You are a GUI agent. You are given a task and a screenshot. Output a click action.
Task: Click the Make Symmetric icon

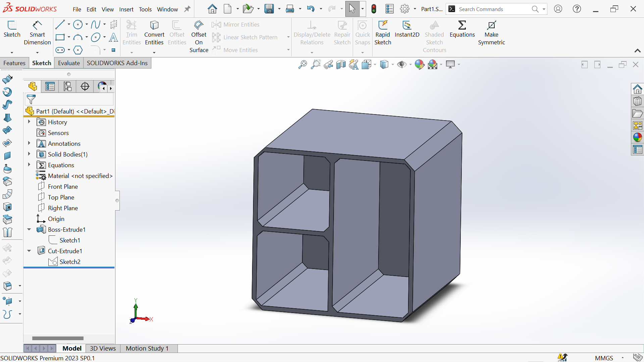[x=491, y=33]
